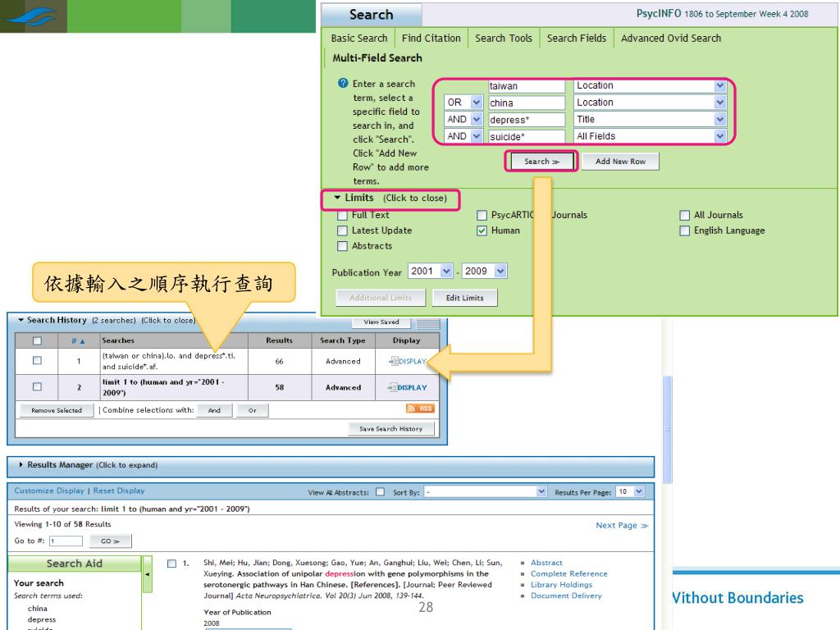Click the Go to # input field

point(66,541)
